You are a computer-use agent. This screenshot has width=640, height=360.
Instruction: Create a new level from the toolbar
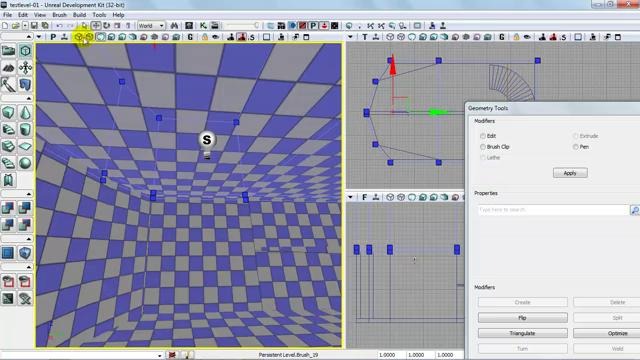[5, 26]
